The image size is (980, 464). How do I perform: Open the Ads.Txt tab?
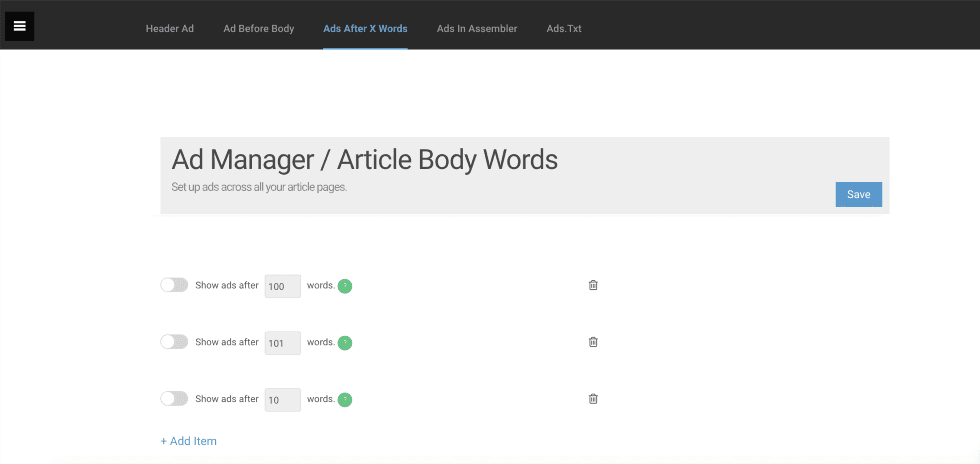pos(564,29)
